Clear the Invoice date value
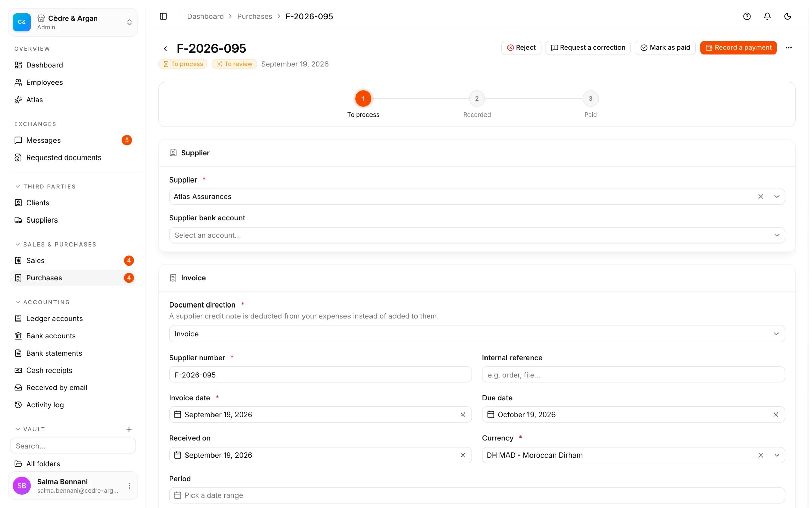Screen dimensions: 812x508 [x=463, y=415]
